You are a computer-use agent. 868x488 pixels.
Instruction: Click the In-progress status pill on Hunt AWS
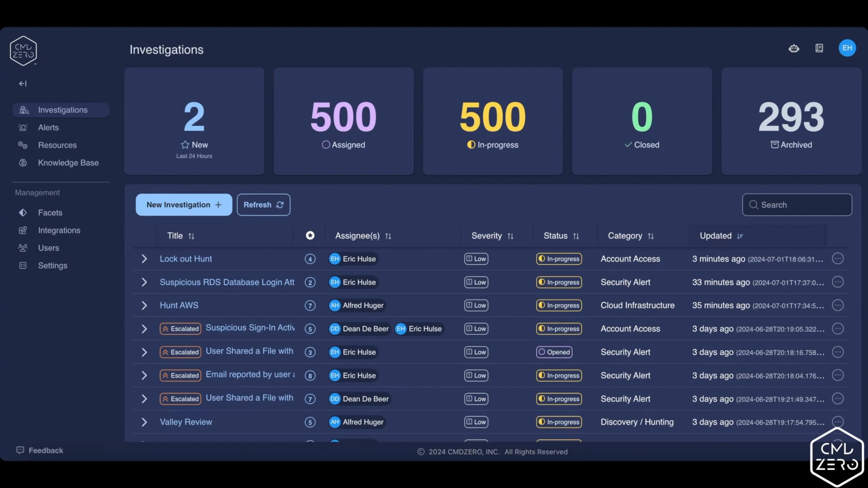tap(559, 305)
